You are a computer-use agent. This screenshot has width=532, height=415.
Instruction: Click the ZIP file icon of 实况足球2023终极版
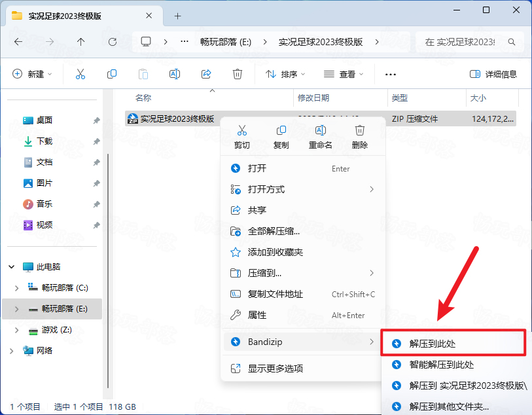(x=133, y=118)
